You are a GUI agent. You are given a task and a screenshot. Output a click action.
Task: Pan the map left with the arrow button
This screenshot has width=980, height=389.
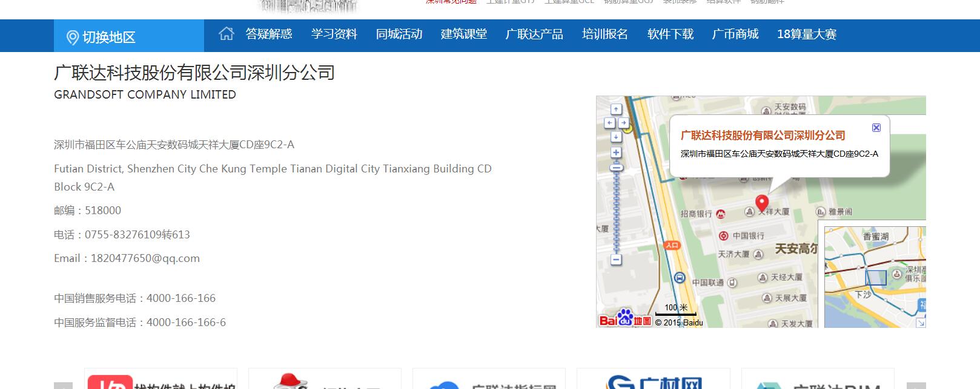(x=610, y=123)
